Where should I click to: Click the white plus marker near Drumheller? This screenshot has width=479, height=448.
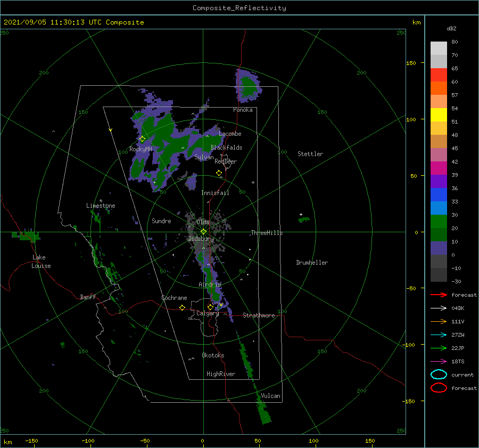pos(301,214)
